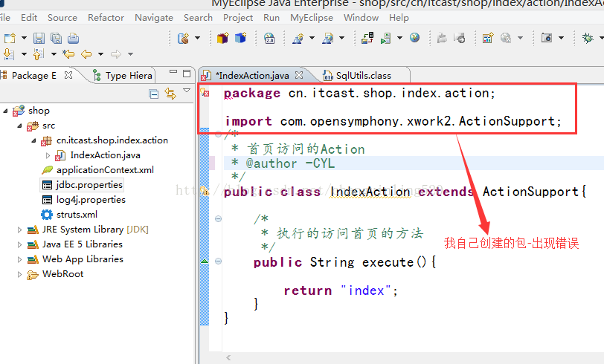This screenshot has width=604, height=364.
Task: Open the camera capture dropdown arrow
Action: pyautogui.click(x=562, y=38)
